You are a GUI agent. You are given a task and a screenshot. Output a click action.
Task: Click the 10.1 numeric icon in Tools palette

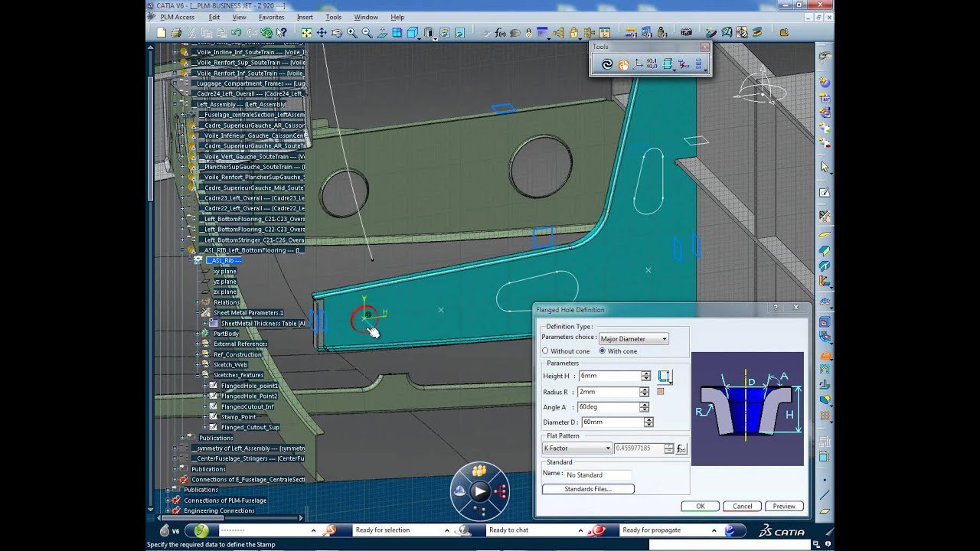click(x=652, y=65)
